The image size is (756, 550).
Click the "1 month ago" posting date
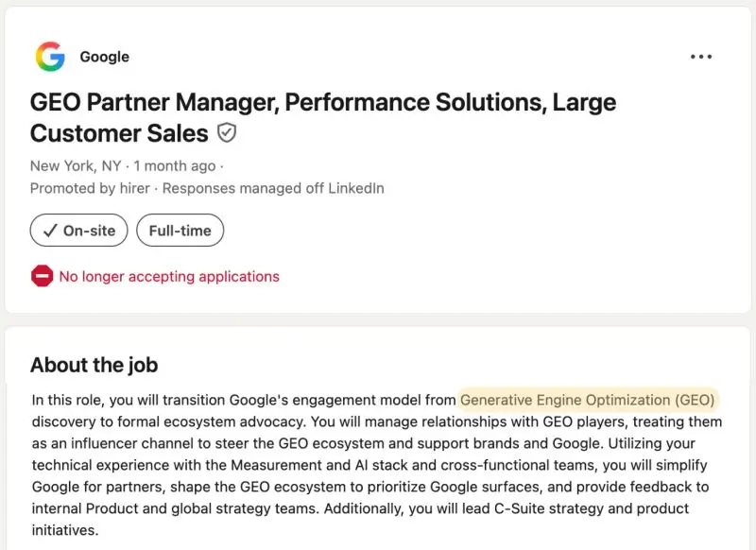tap(175, 165)
